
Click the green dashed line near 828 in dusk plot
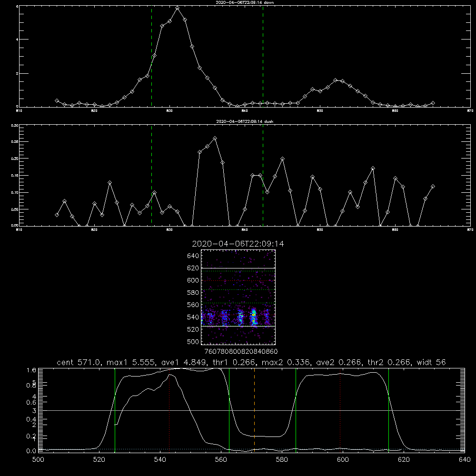click(x=151, y=175)
